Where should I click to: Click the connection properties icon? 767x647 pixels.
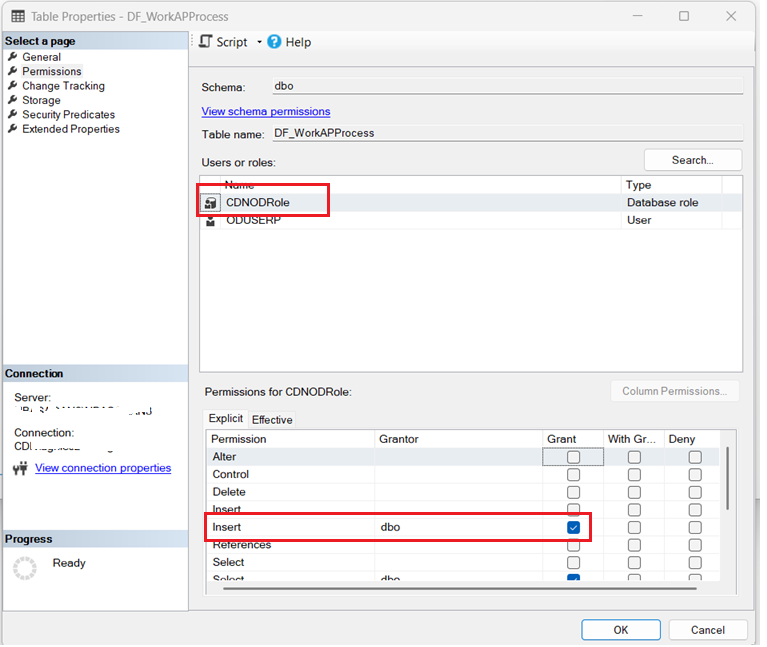(22, 468)
